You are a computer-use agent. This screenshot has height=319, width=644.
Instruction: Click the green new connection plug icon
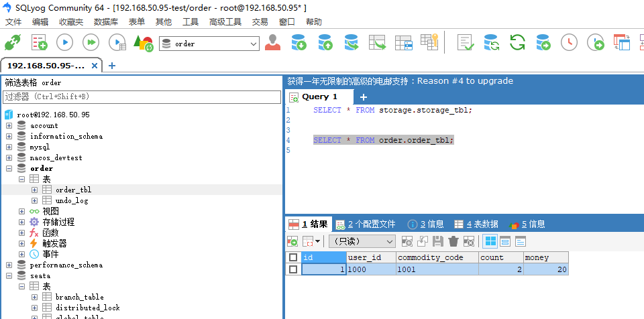pos(12,42)
